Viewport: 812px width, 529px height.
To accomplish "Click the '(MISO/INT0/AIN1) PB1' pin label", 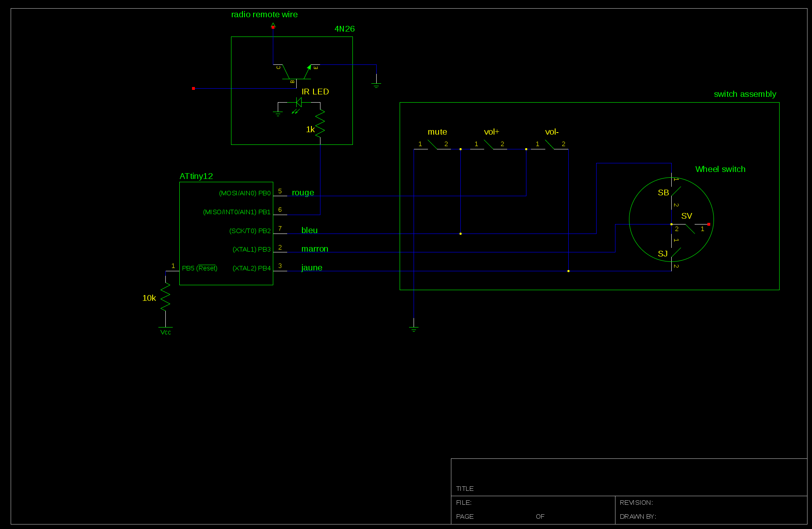I will click(237, 212).
